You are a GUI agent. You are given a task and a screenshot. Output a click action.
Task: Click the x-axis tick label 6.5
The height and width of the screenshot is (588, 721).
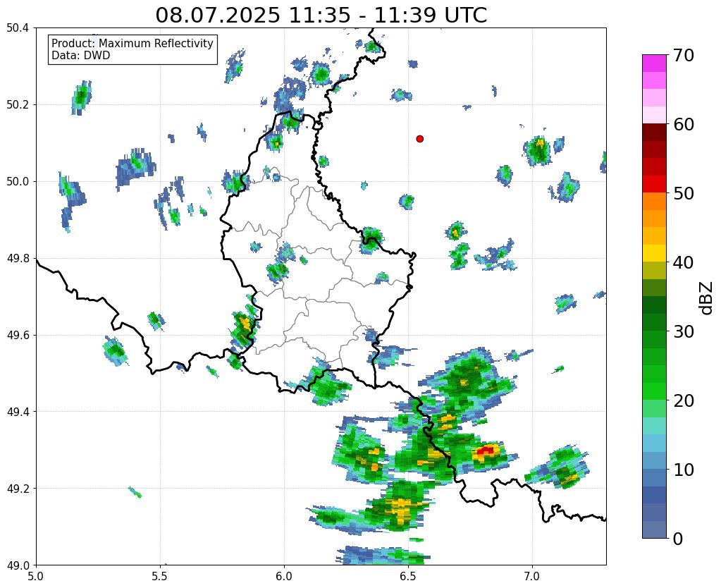408,576
